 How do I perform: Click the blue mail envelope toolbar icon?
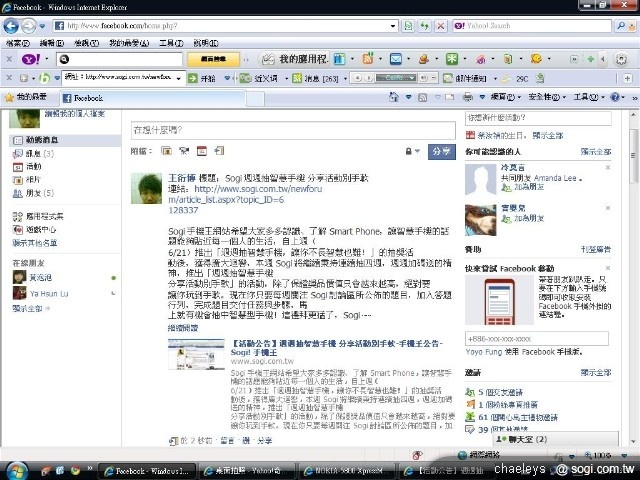coord(396,59)
